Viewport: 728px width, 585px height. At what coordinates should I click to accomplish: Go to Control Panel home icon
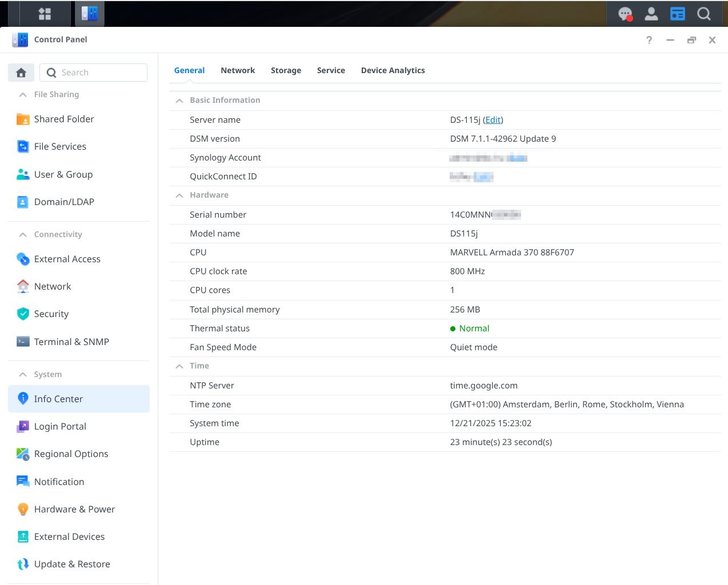tap(21, 73)
